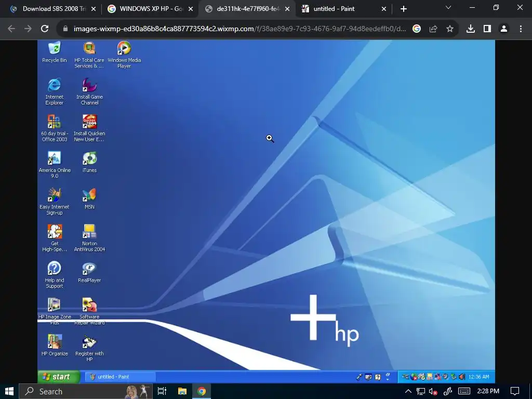The image size is (532, 399).
Task: Launch RealPlayer desktop shortcut
Action: coord(89,272)
